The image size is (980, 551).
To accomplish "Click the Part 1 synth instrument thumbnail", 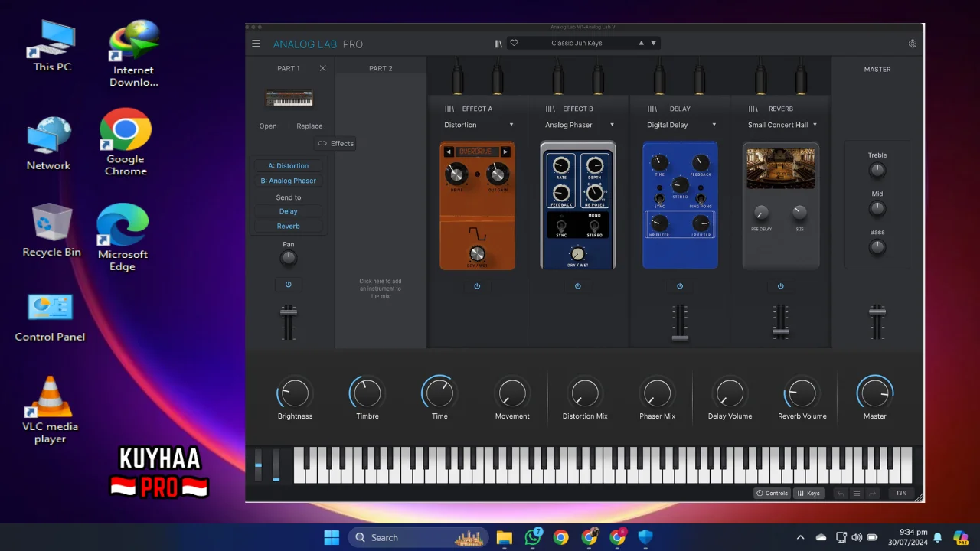I will click(x=289, y=99).
